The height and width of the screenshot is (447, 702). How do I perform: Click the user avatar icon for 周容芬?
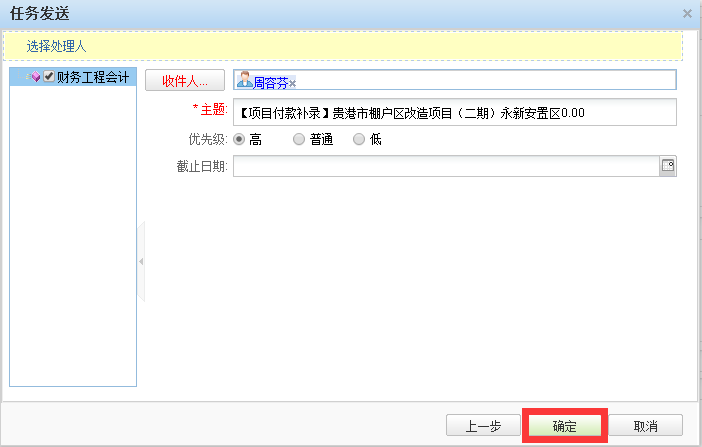tap(244, 80)
